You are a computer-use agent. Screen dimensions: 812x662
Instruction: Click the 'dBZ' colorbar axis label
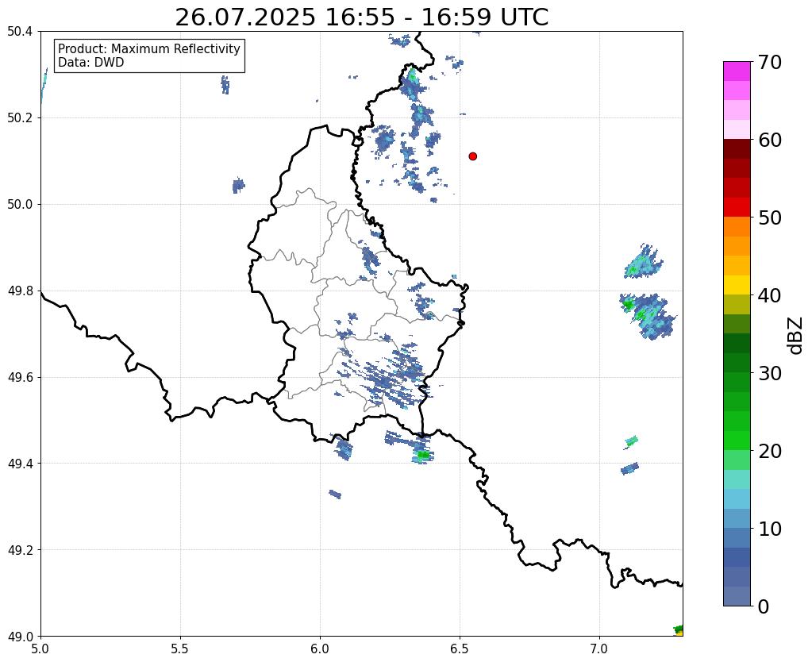796,336
